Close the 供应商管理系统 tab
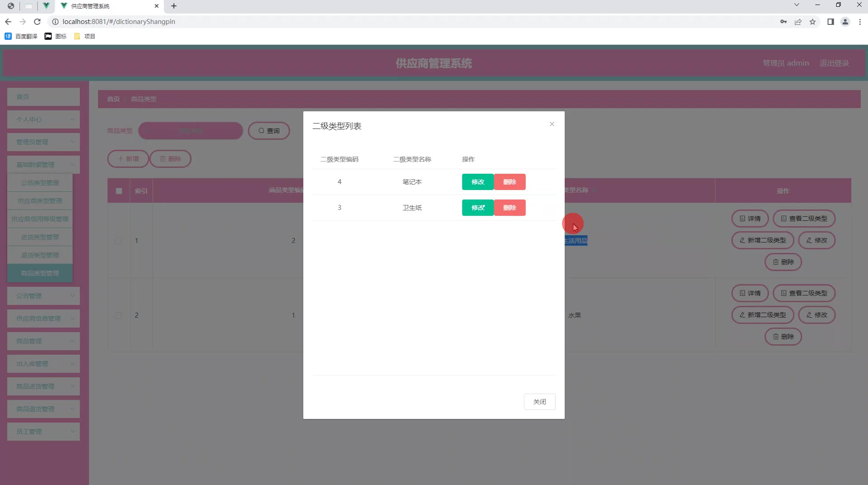 tap(156, 6)
